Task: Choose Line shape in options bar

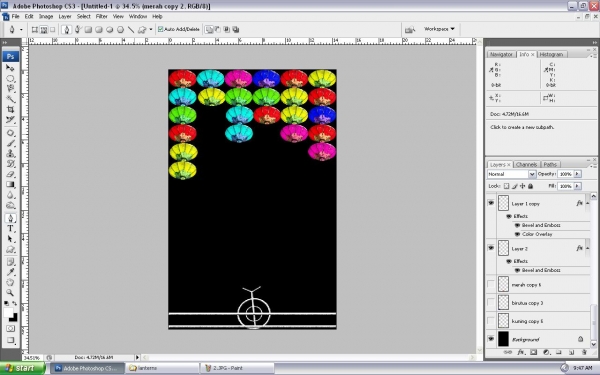Action: (x=131, y=29)
